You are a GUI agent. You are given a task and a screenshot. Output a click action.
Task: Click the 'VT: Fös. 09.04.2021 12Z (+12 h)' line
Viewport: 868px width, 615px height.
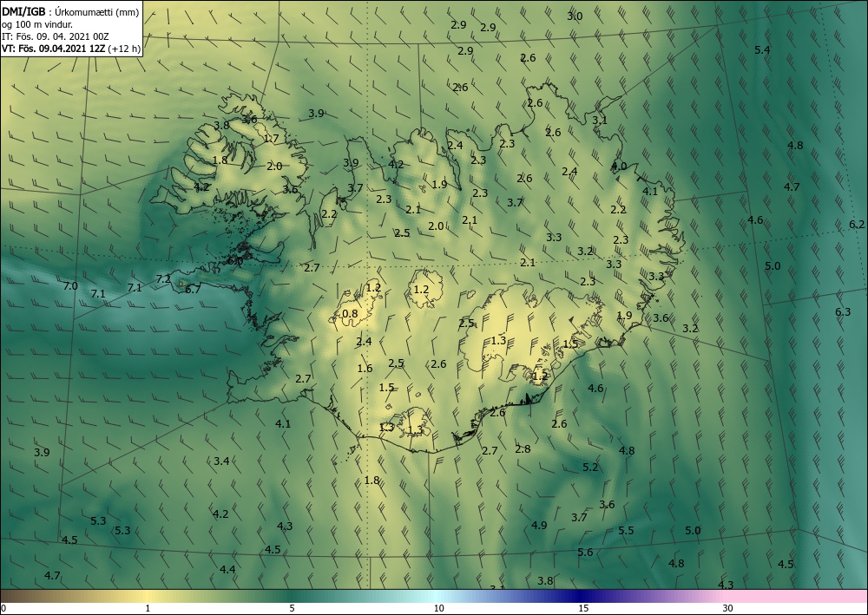click(71, 49)
